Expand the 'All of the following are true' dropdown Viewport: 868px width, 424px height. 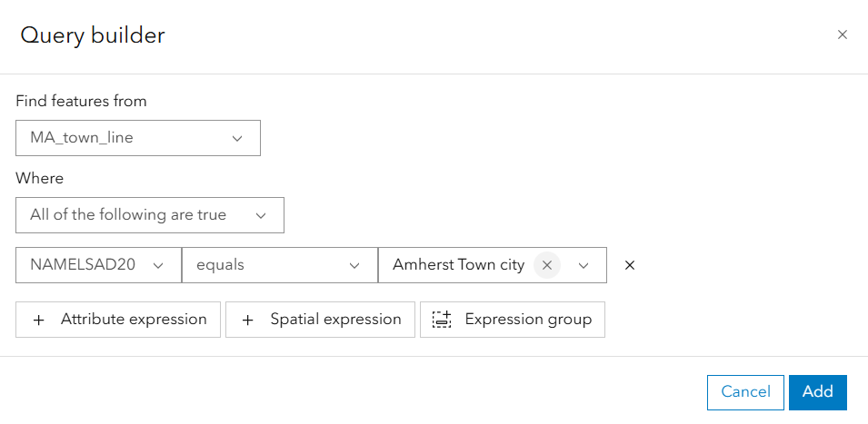tap(149, 215)
